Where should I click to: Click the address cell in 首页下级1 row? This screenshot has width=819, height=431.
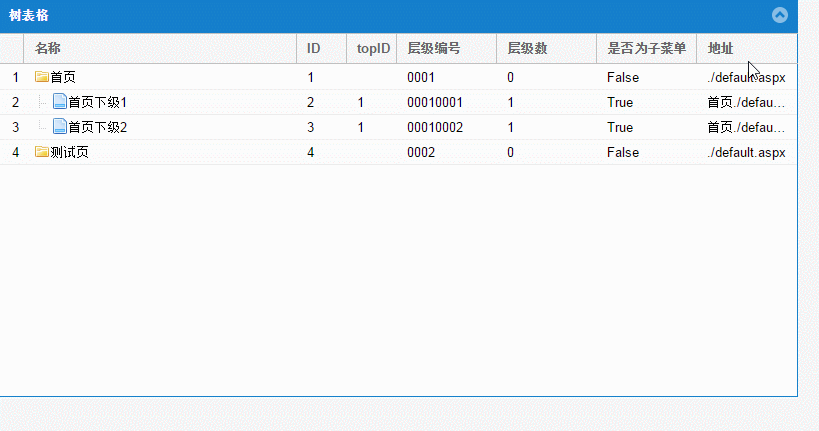coord(746,102)
